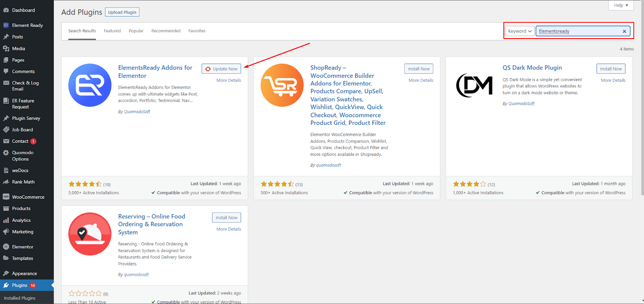
Task: Click the Check & Log Email envelope icon
Action: click(6, 83)
